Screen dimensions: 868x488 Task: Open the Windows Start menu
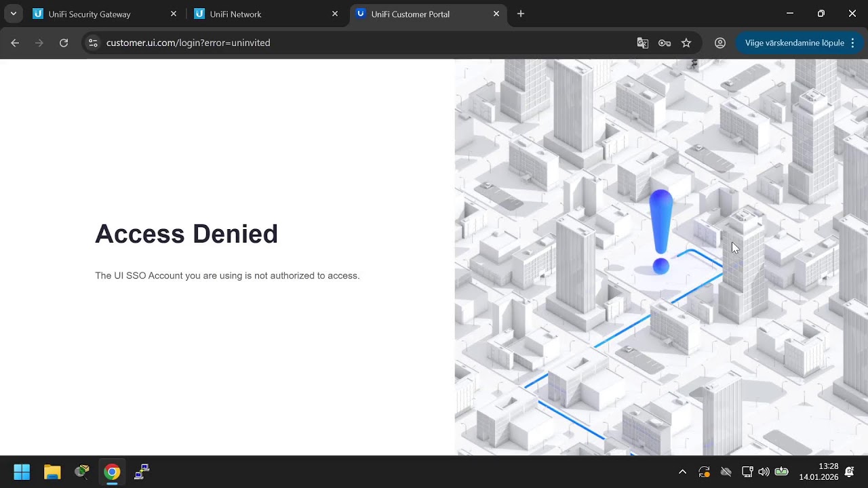pos(22,472)
